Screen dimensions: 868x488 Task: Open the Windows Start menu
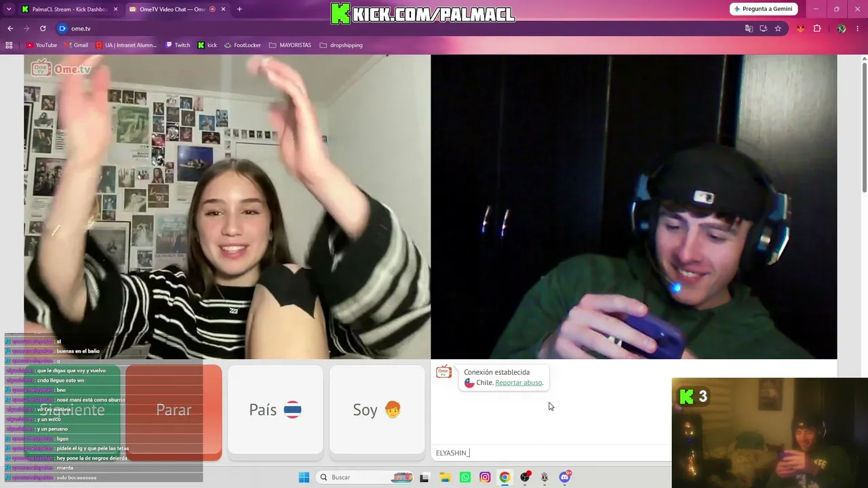304,477
